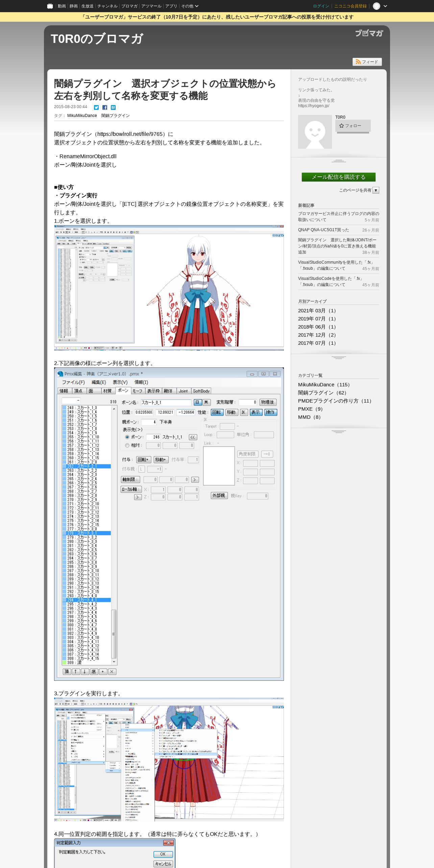The height and width of the screenshot is (868, 434).
Task: Open the QNAP QNA-UC5G1T買った article
Action: click(323, 230)
